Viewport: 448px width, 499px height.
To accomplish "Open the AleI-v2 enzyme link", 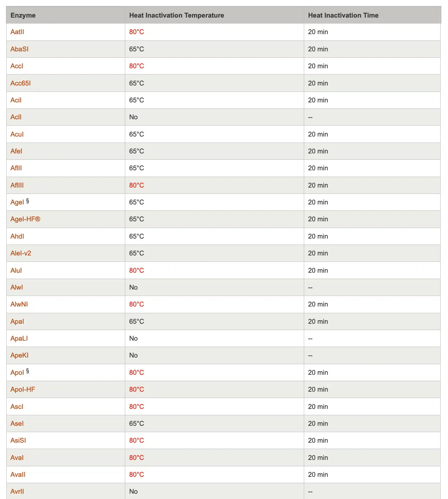I will (21, 253).
